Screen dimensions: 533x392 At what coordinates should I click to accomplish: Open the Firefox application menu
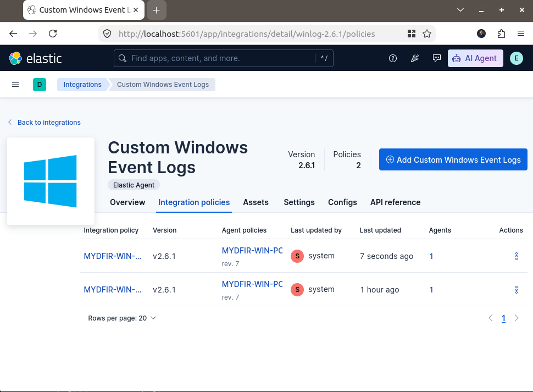[x=521, y=34]
